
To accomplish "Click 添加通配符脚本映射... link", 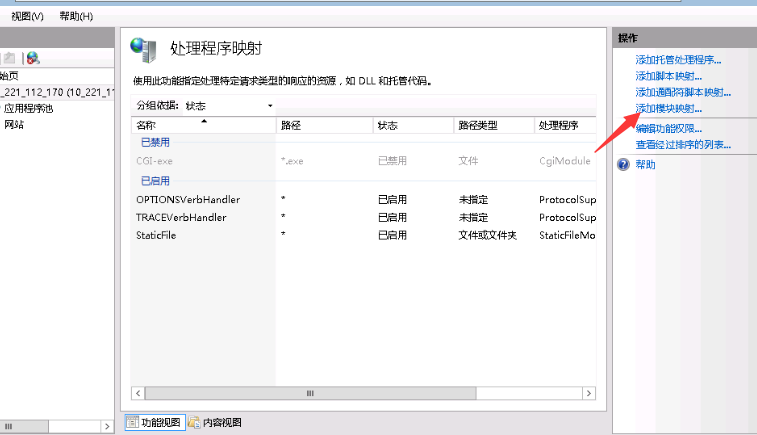I will pyautogui.click(x=683, y=92).
